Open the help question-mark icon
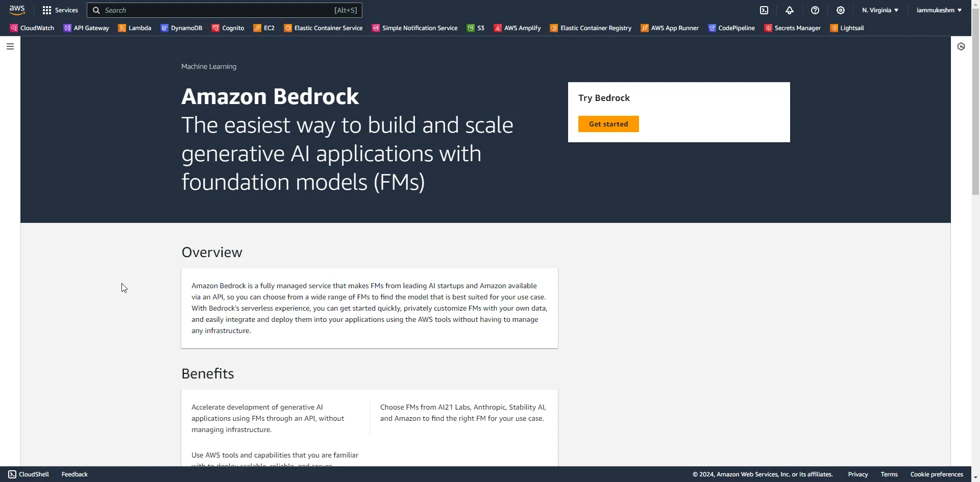 click(814, 10)
